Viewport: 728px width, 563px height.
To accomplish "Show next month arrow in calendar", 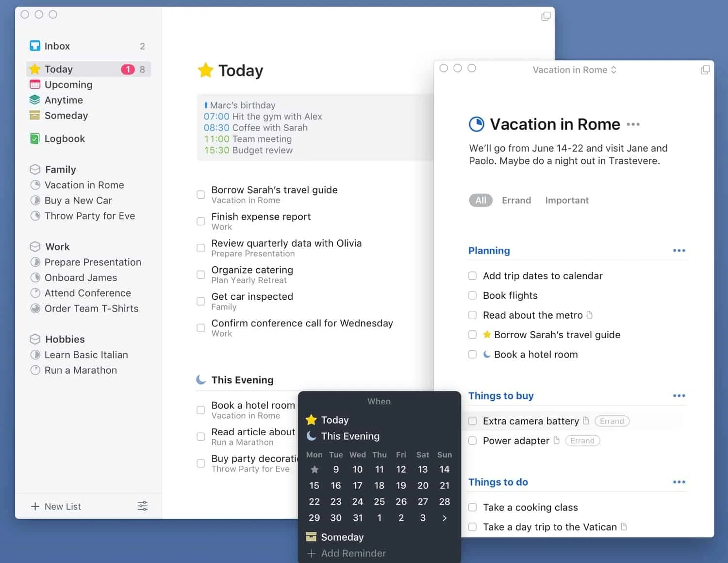I will point(445,518).
